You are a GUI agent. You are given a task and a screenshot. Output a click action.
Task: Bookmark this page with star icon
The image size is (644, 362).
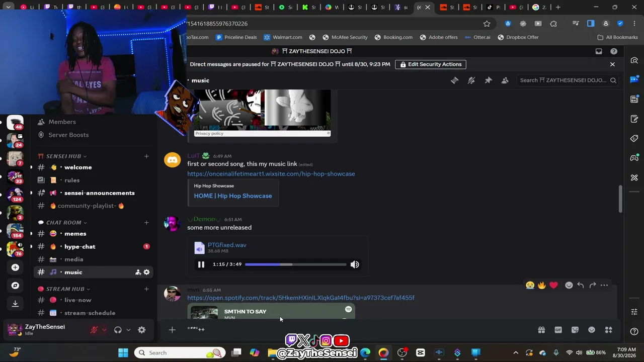pyautogui.click(x=487, y=24)
